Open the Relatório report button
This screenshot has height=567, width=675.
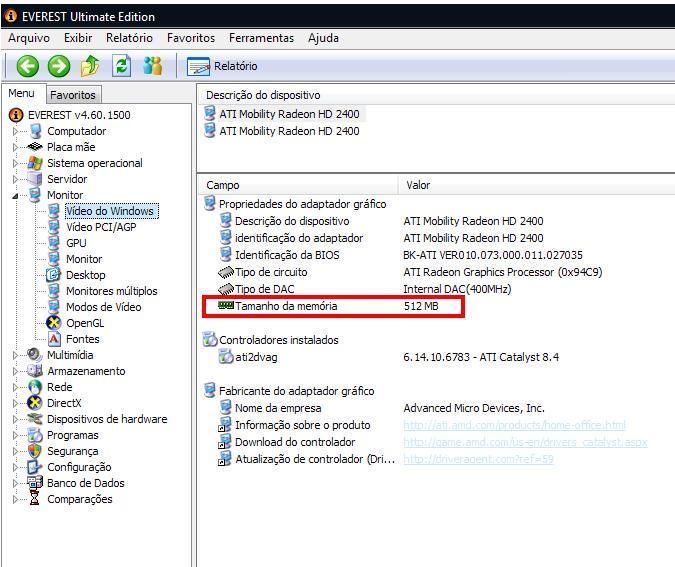[x=222, y=66]
